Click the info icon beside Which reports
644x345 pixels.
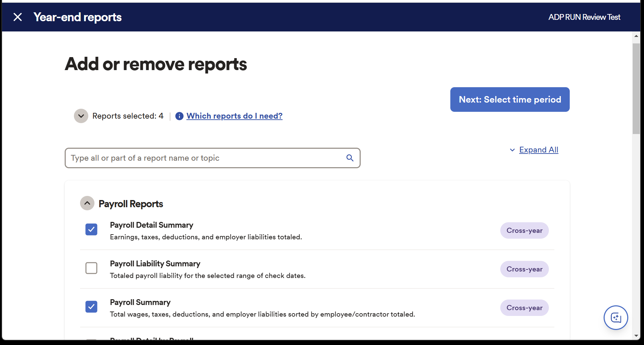coord(179,116)
